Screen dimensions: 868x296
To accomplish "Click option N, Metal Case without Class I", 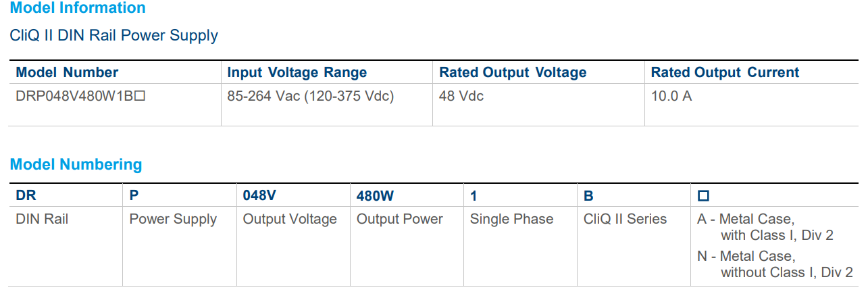I will click(x=774, y=264).
